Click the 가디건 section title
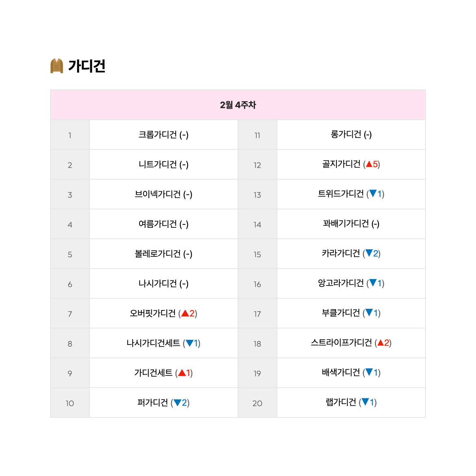 87,66
